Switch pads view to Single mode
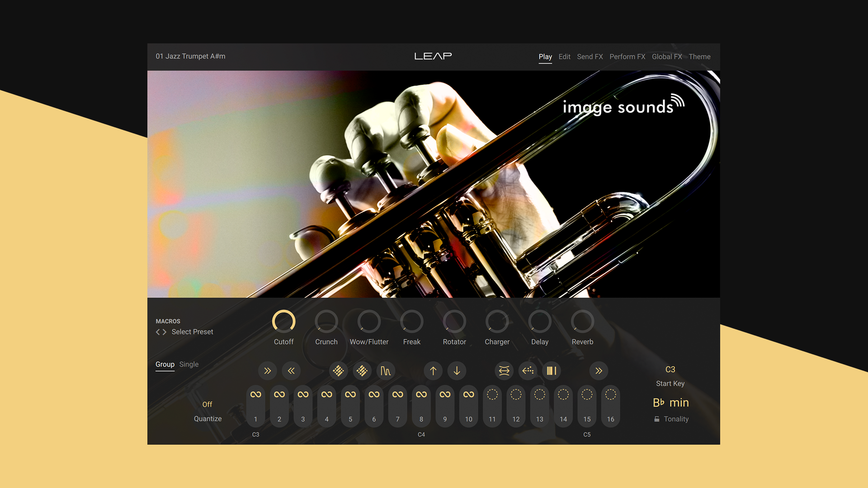 [189, 364]
